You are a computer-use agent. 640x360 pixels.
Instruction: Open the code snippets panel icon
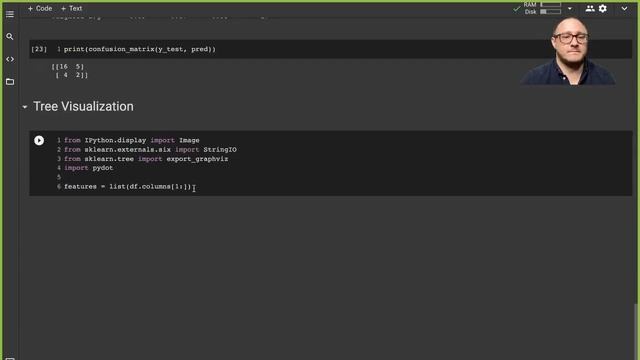pyautogui.click(x=10, y=59)
